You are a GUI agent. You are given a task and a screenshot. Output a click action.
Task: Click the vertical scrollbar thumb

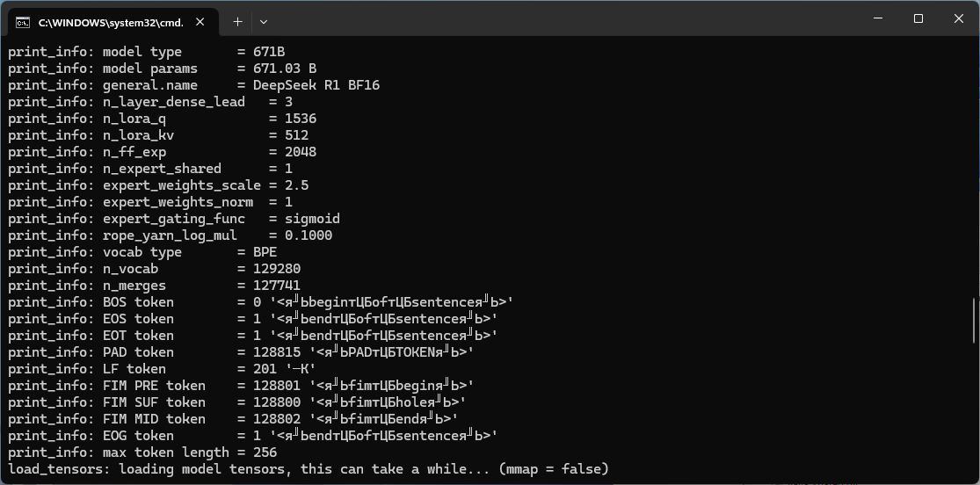[x=975, y=321]
